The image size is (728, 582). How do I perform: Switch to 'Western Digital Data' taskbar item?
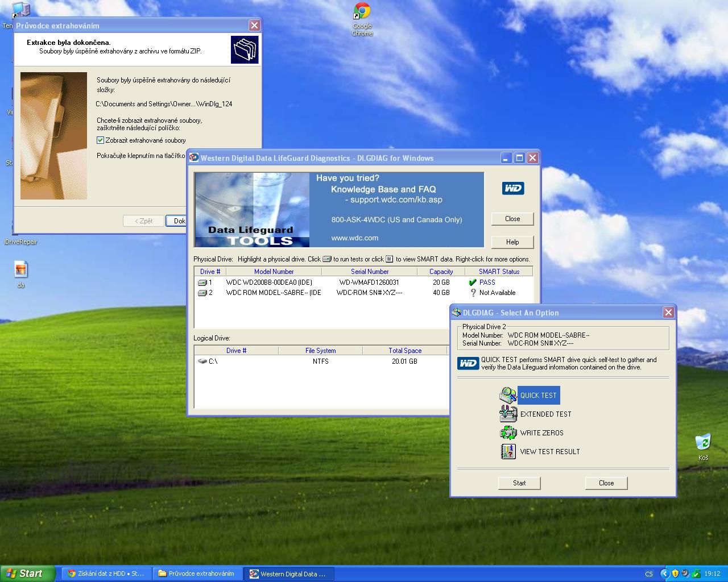click(289, 574)
